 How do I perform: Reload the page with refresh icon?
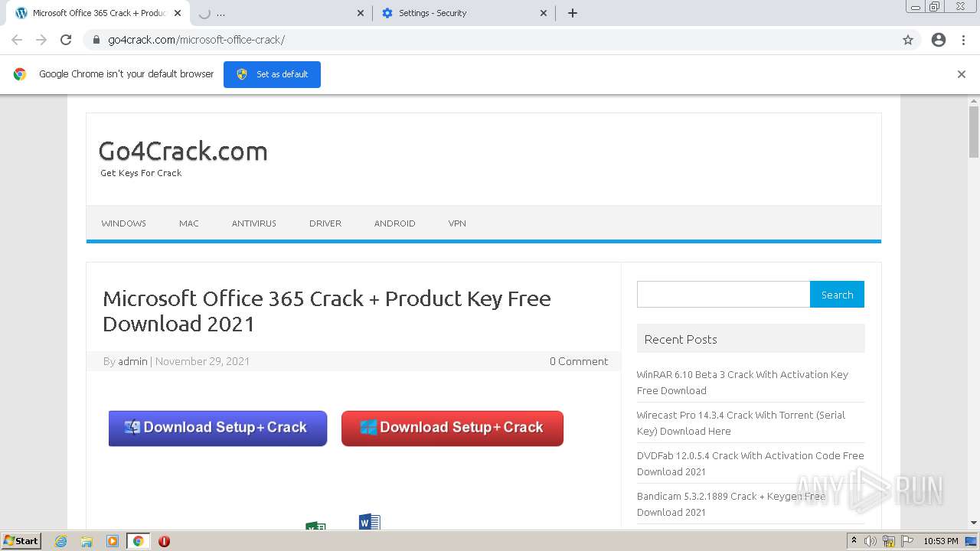tap(66, 40)
